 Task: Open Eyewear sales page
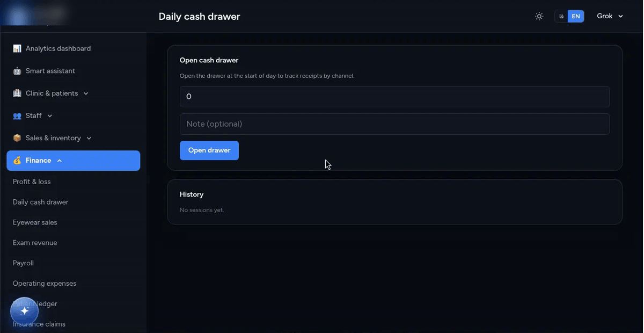(35, 222)
